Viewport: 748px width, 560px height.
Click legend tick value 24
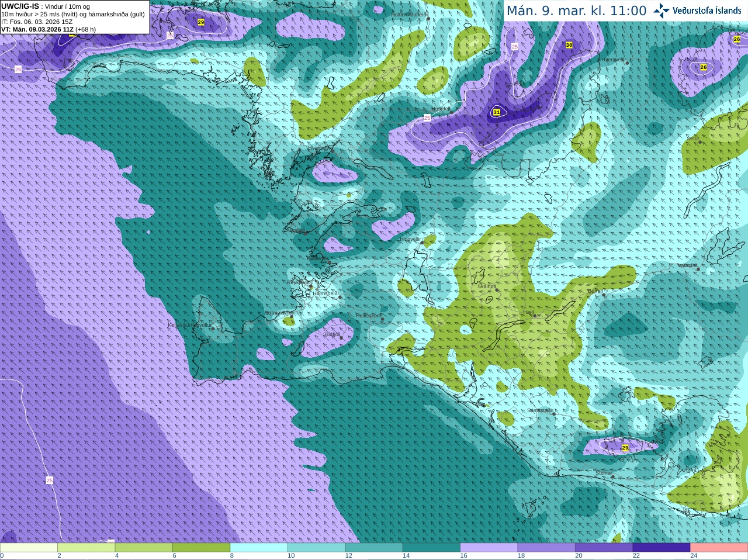coord(694,556)
